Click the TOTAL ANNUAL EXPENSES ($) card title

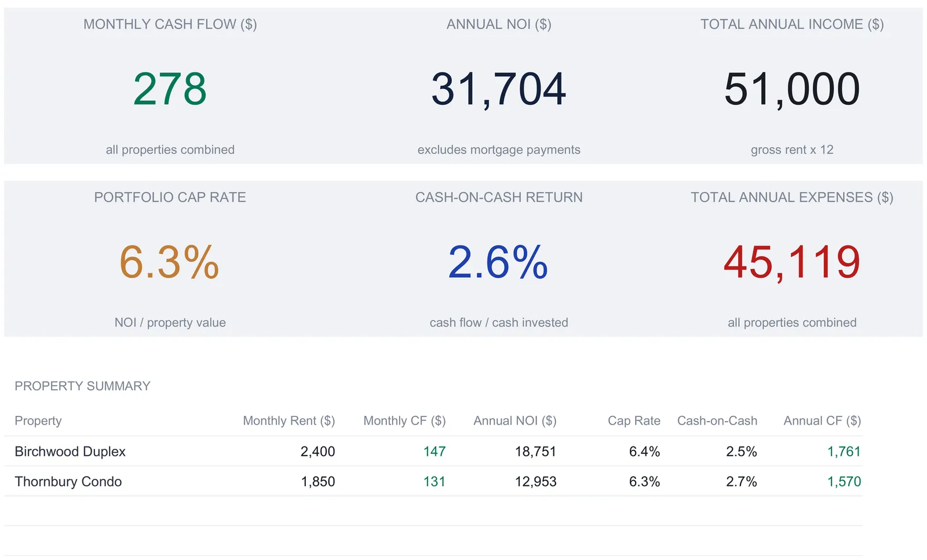(792, 197)
